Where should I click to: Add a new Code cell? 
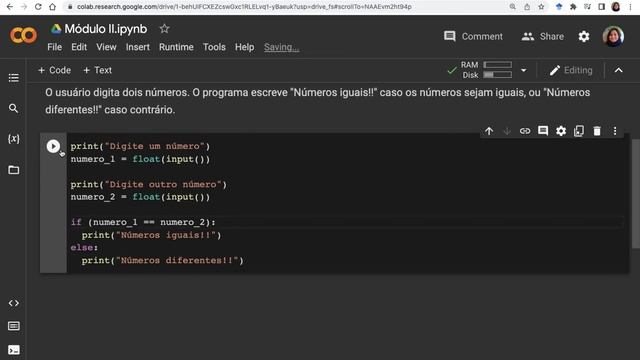54,70
